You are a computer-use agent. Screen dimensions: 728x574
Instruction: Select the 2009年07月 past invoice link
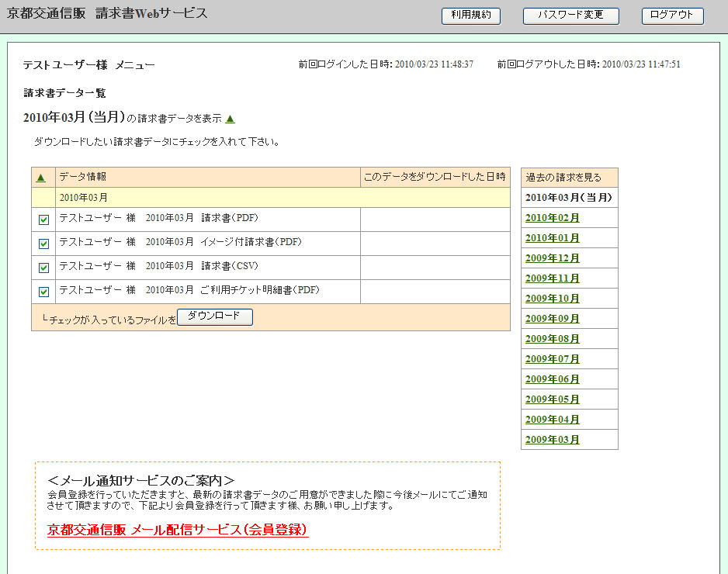coord(553,359)
